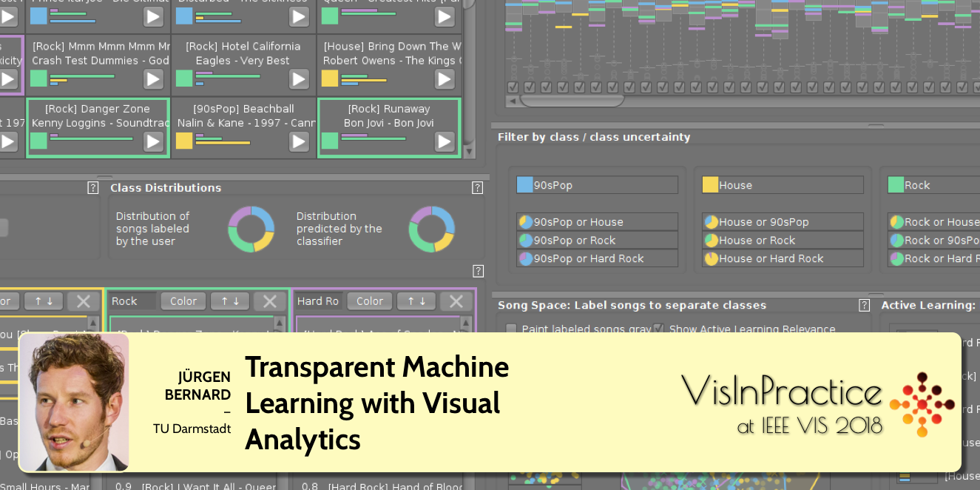The height and width of the screenshot is (490, 980).
Task: Filter by House or Hard Rock uncertainty
Action: (x=783, y=258)
